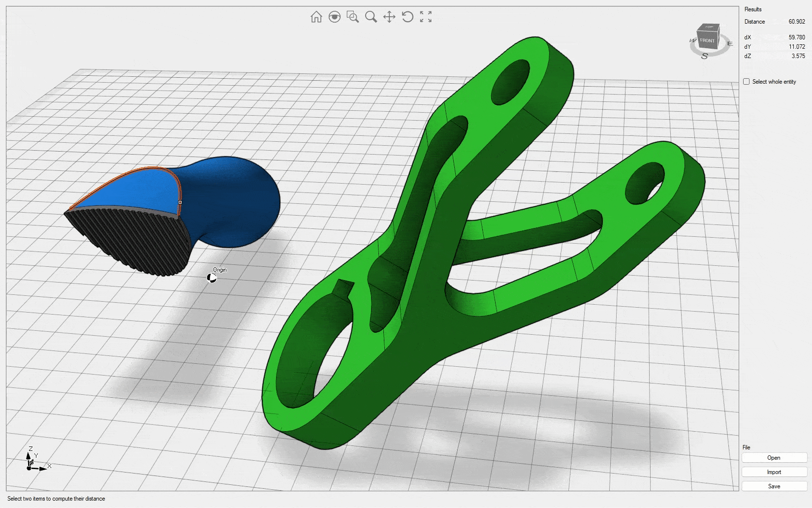
Task: Click the Import button
Action: click(x=774, y=472)
